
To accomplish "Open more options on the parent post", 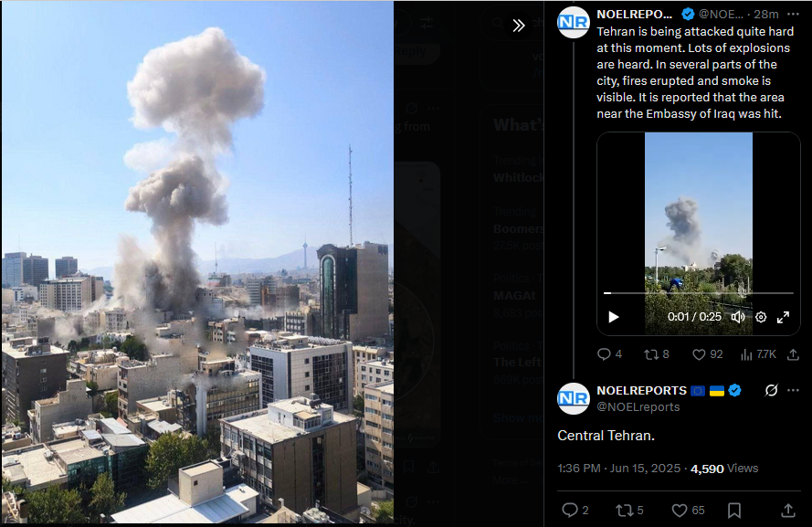I will point(793,14).
